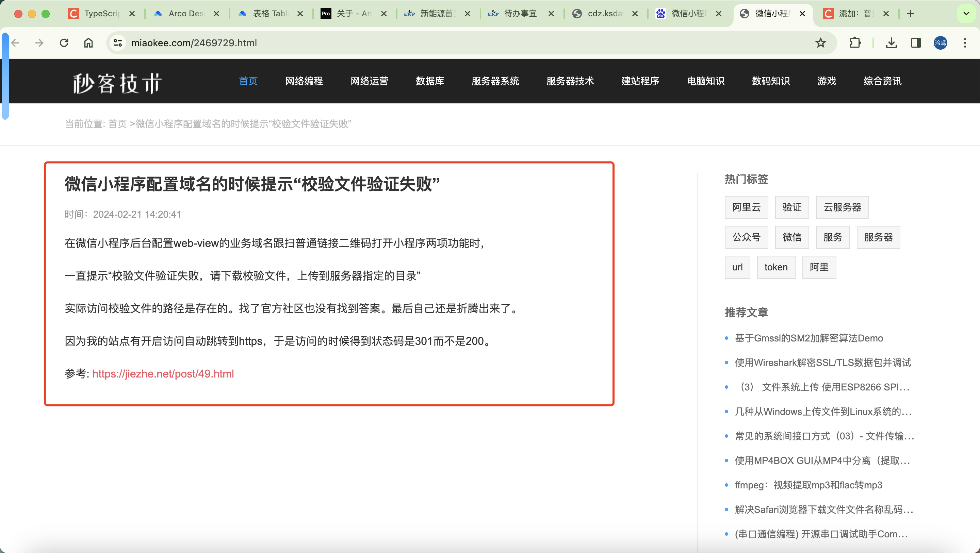The width and height of the screenshot is (980, 553).
Task: Toggle the browser side panel icon
Action: tap(916, 43)
